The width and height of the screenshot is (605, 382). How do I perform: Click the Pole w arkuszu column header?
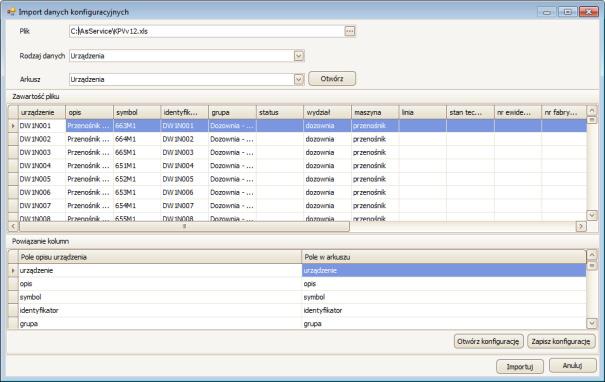444,257
